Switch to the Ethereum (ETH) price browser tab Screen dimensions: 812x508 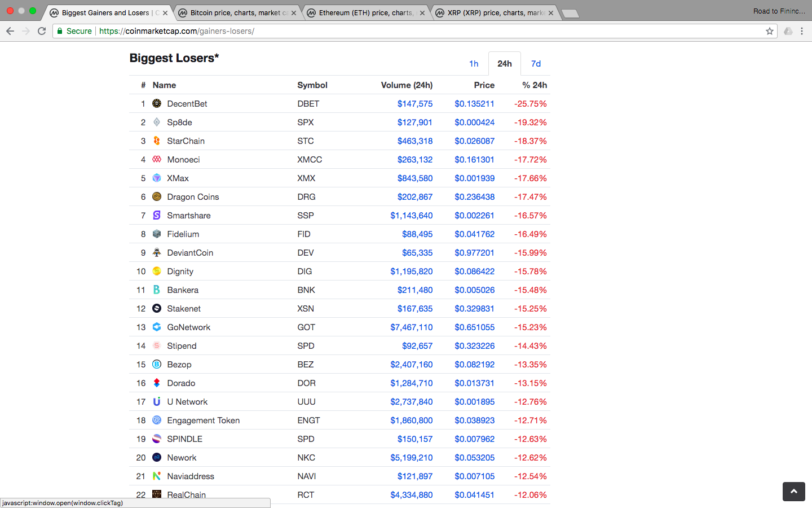[x=367, y=12]
